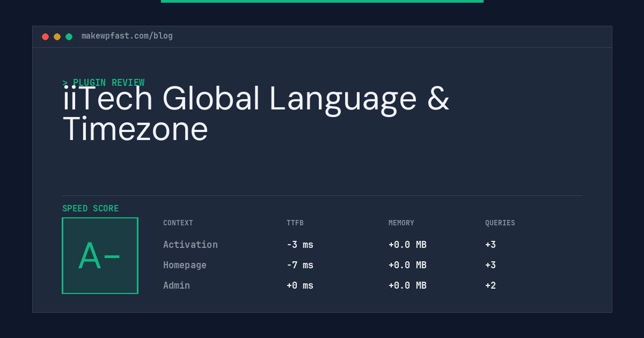Click the CONTEXT column header

coord(178,223)
